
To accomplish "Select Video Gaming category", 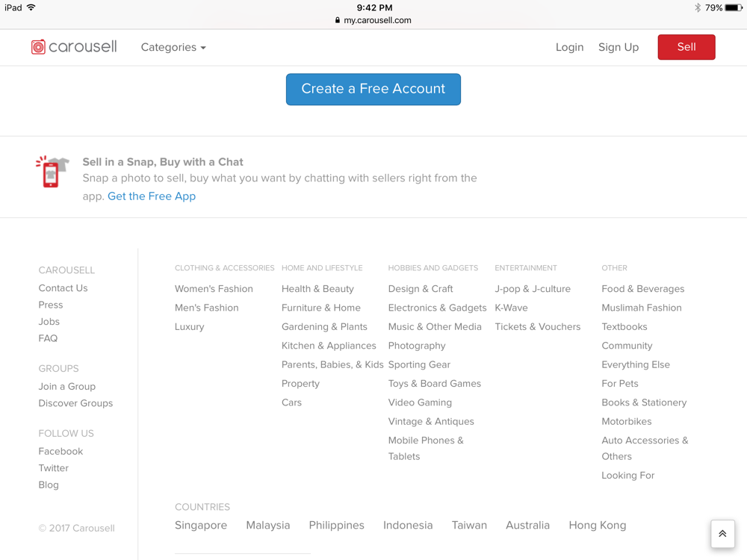I will point(420,402).
